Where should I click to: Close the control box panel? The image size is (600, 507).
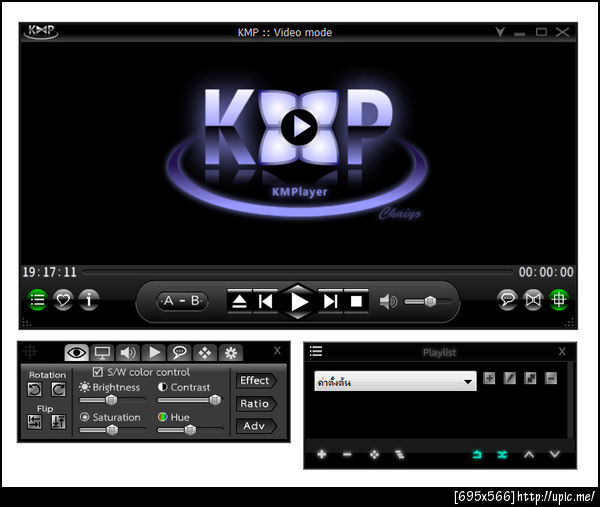pos(278,350)
